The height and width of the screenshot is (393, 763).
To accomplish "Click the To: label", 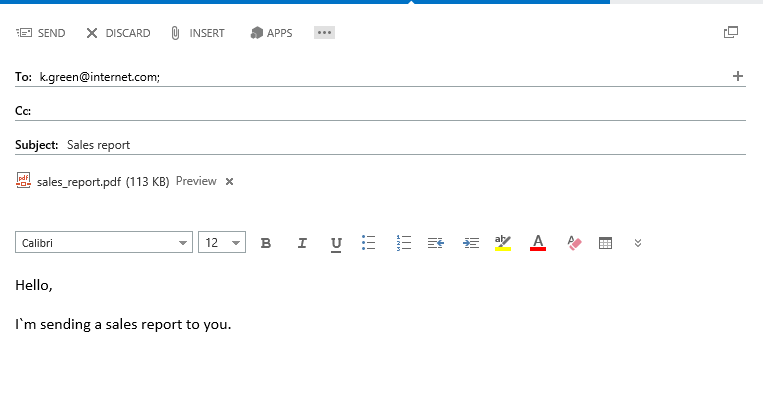I will pos(23,77).
